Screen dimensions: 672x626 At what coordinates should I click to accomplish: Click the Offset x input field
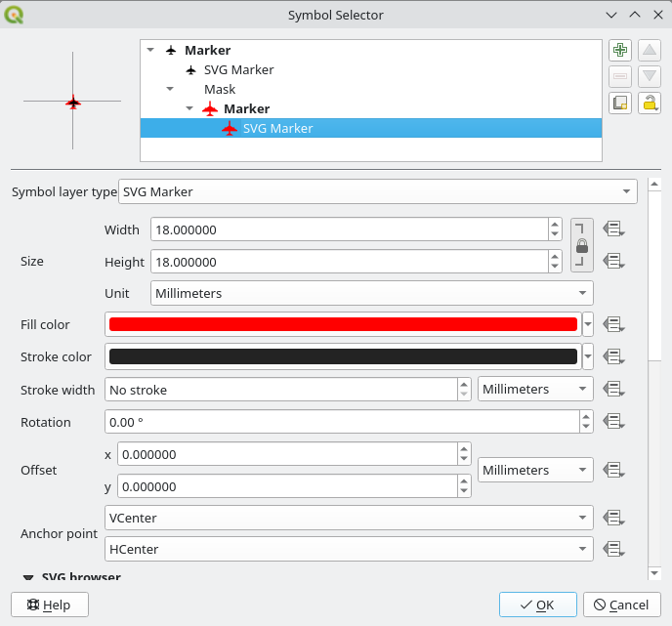pos(286,455)
